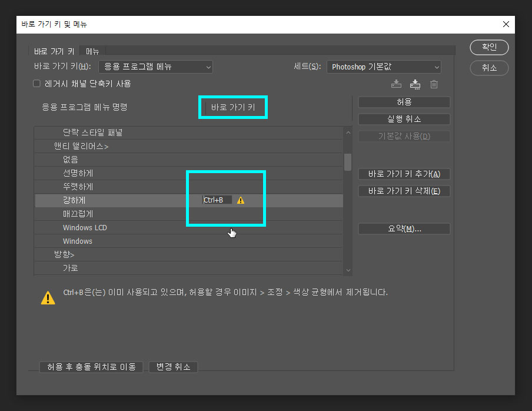Image resolution: width=532 pixels, height=411 pixels.
Task: Open the 요약(M)... summary button
Action: pos(404,228)
